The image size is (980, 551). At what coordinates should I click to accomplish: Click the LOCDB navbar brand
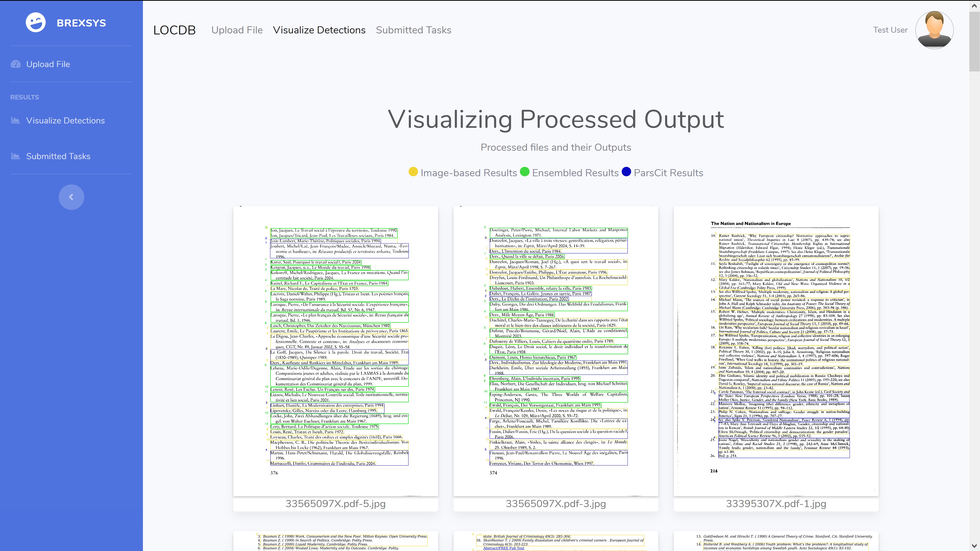tap(174, 30)
